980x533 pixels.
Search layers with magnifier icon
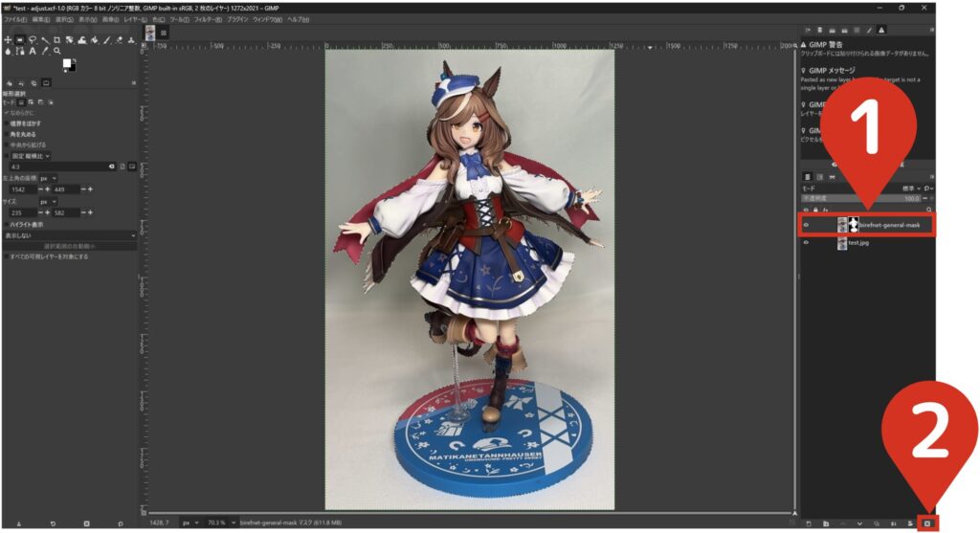928,210
